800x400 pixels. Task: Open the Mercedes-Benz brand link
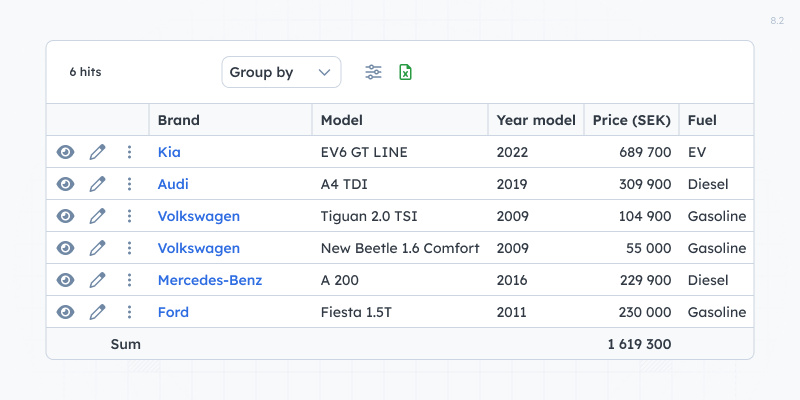coord(210,280)
